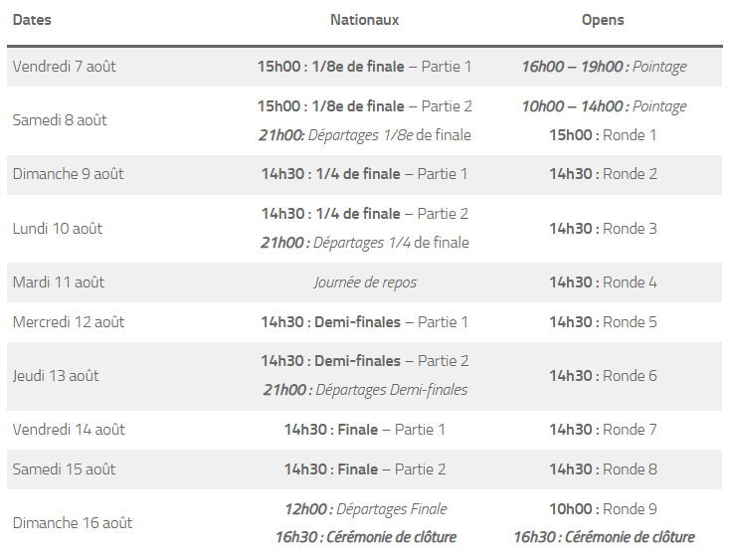The image size is (729, 560).
Task: Click the Opens column header
Action: [x=603, y=20]
